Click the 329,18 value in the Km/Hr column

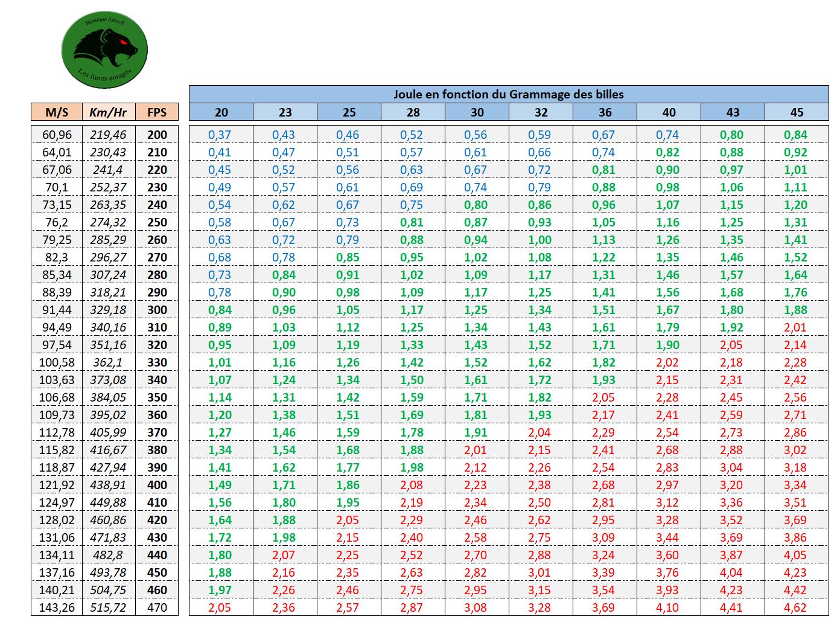pos(109,310)
